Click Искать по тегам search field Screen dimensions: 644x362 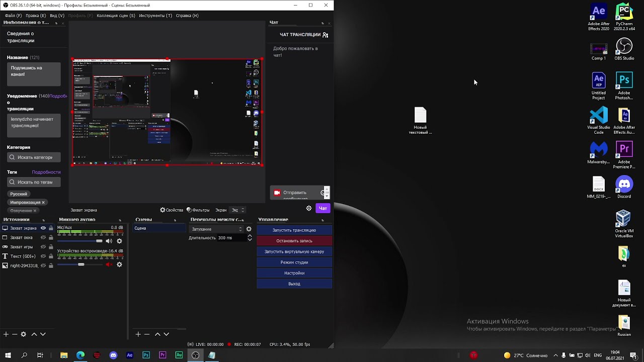[34, 182]
